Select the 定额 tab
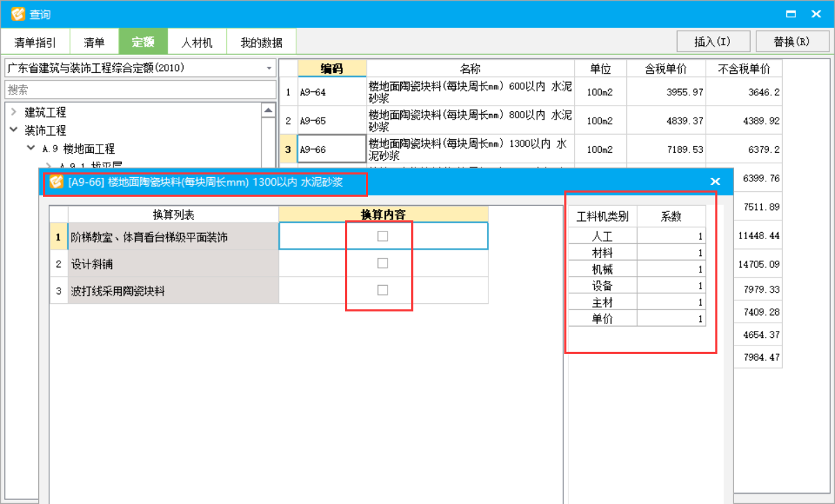The width and height of the screenshot is (835, 504). [x=143, y=42]
